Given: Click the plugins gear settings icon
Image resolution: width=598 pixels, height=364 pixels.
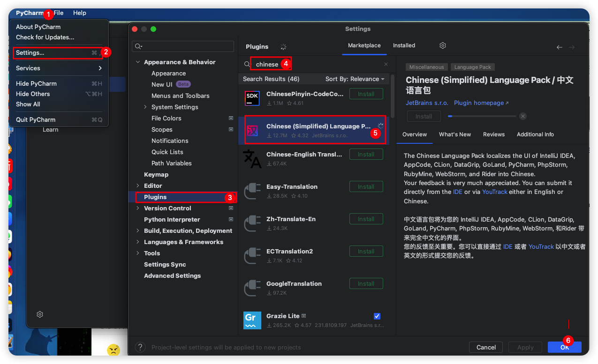Looking at the screenshot, I should pos(442,45).
